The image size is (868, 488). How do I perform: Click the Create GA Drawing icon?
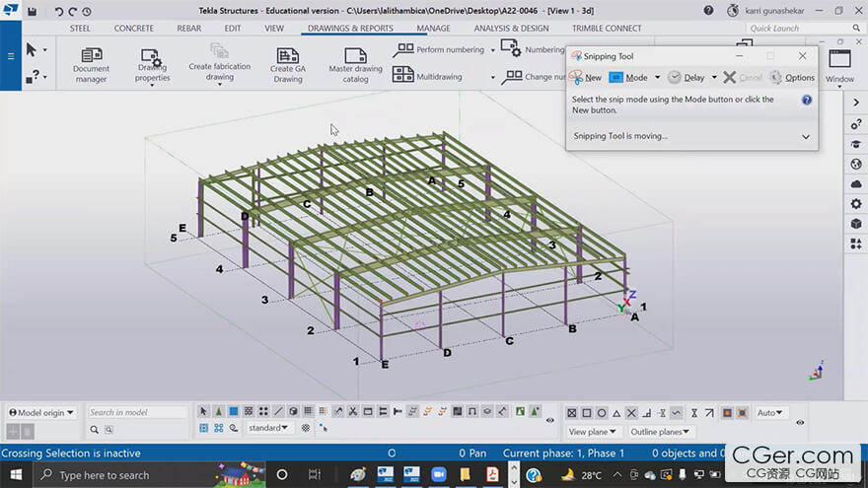[x=288, y=65]
